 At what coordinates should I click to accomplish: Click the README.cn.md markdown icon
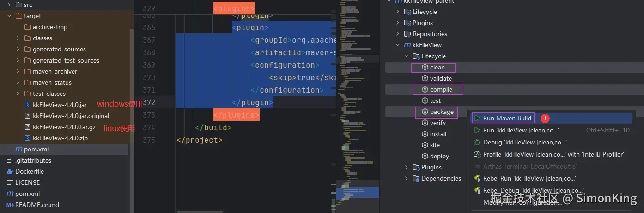(x=10, y=205)
